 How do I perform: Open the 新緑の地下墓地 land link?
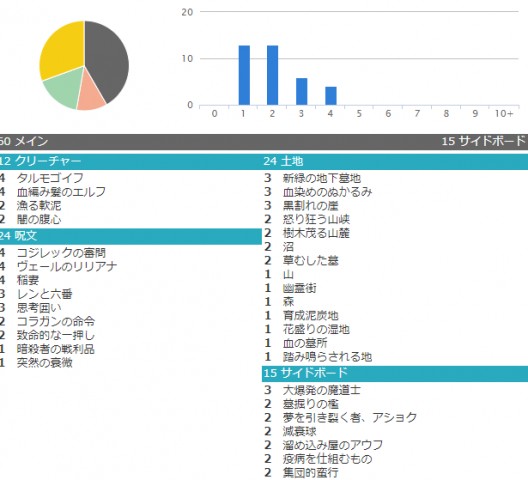[322, 178]
